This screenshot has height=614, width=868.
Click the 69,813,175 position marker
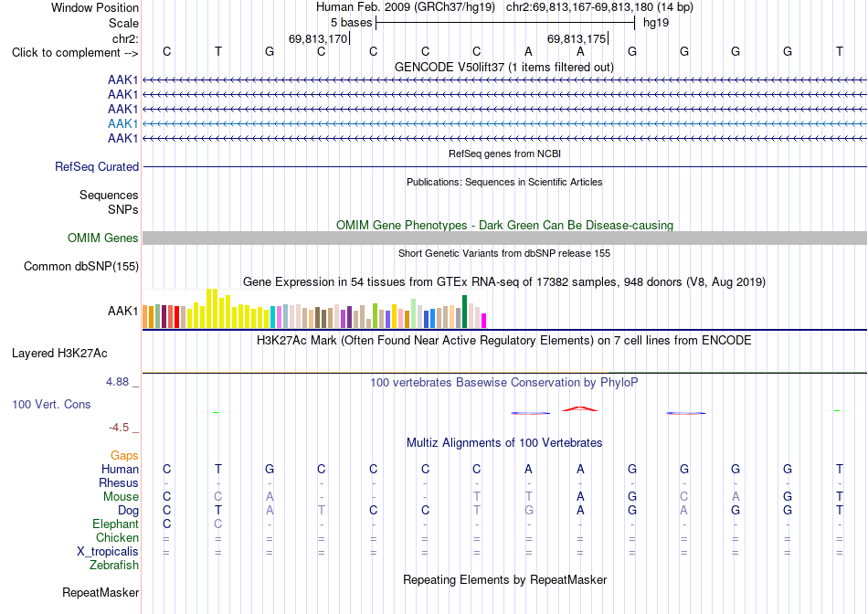[577, 38]
